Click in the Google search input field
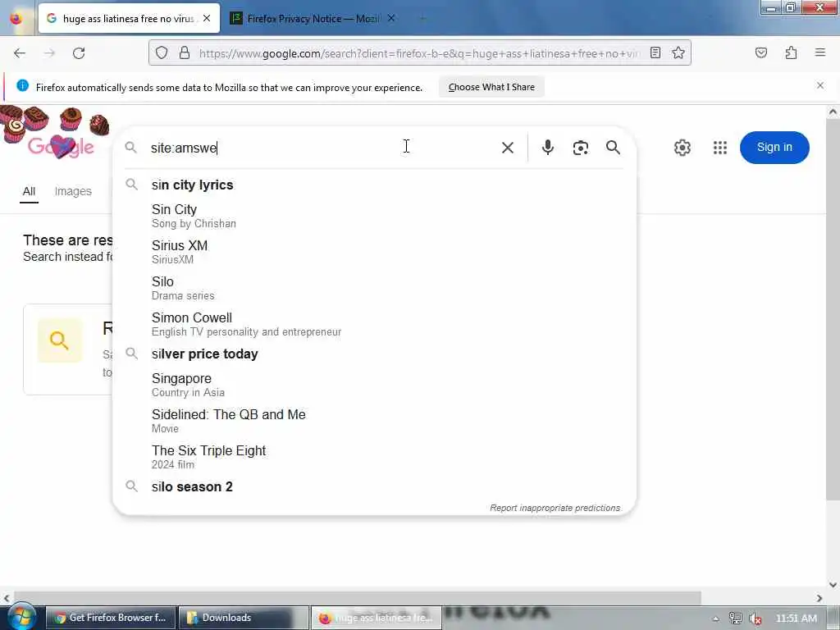The height and width of the screenshot is (630, 840). pyautogui.click(x=322, y=148)
